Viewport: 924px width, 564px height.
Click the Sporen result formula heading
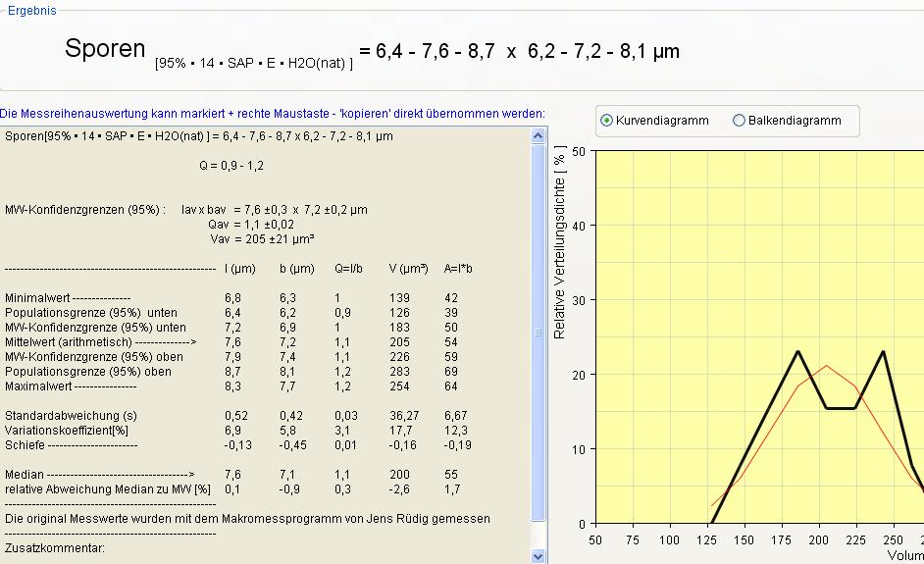point(372,51)
